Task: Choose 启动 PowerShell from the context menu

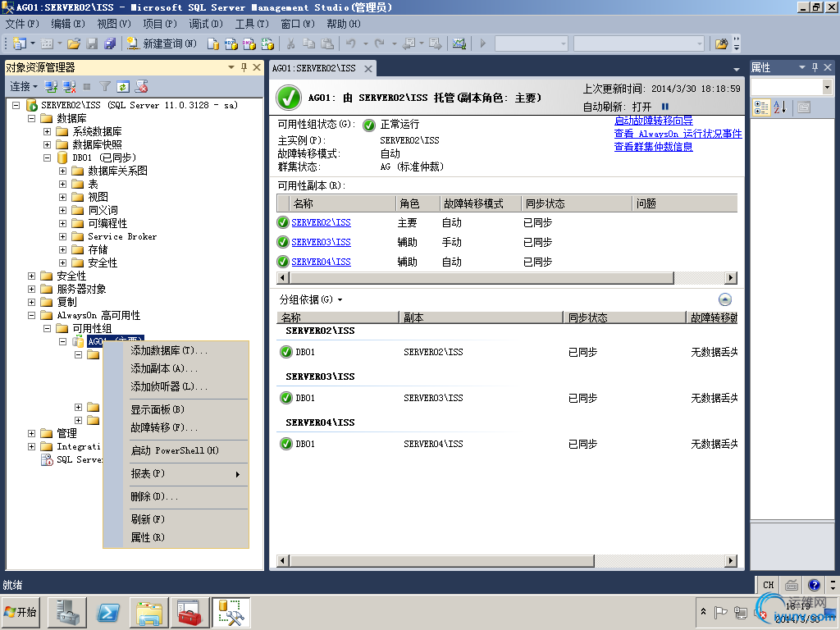Action: (176, 450)
